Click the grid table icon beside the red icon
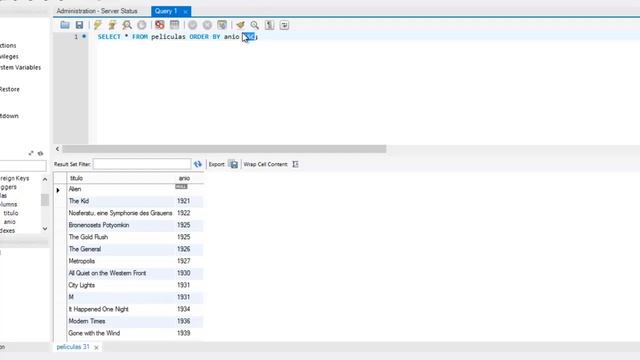 click(174, 25)
